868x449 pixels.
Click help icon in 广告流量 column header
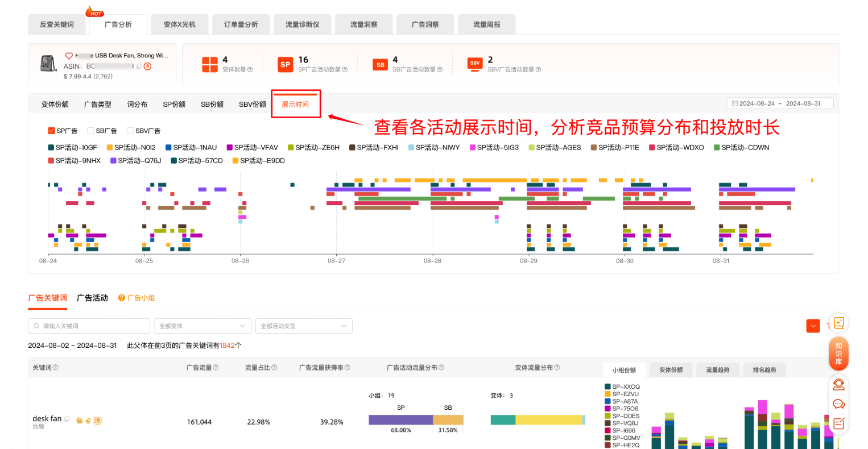tap(216, 368)
